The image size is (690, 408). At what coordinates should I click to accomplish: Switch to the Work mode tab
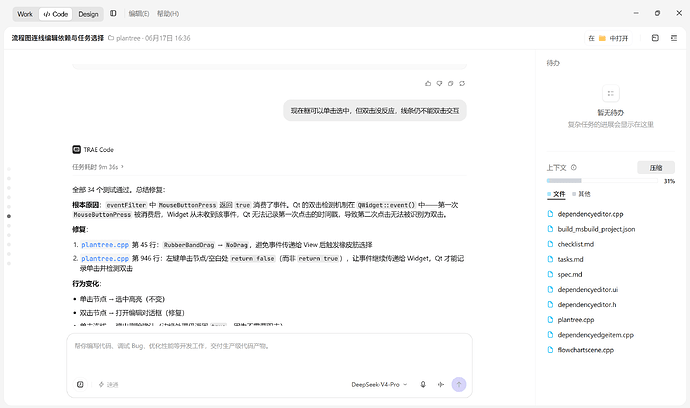tap(25, 14)
